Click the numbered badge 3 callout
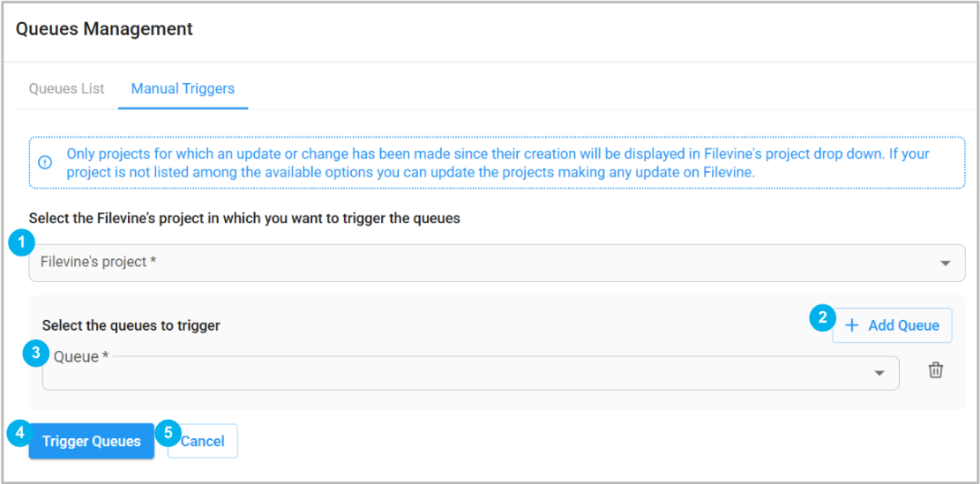This screenshot has width=980, height=484. coord(35,354)
